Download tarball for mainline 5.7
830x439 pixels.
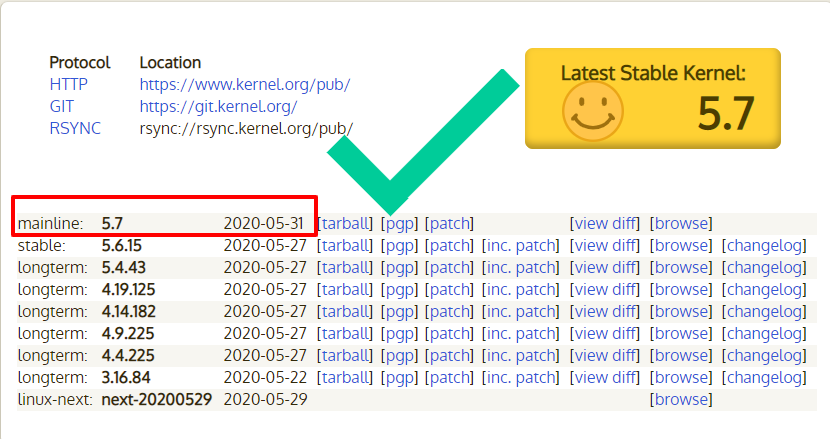345,223
